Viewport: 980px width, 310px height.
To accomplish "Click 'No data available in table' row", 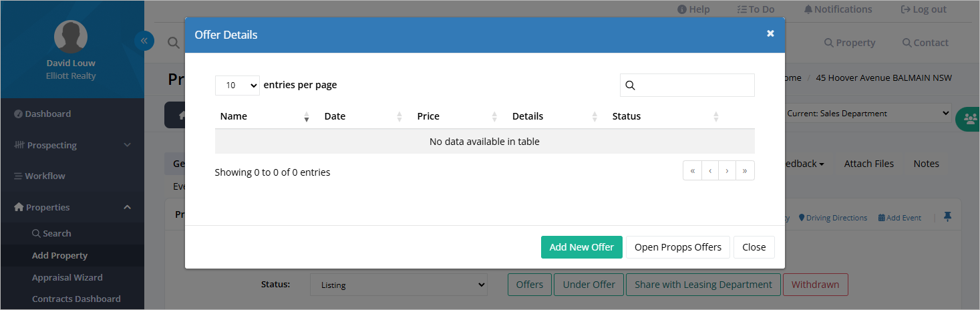I will 484,142.
